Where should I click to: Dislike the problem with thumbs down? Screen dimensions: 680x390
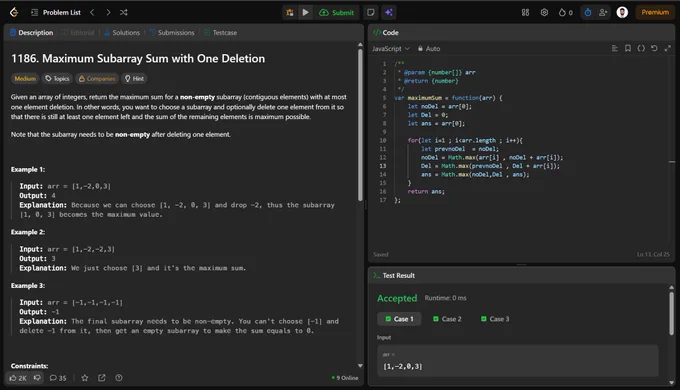point(37,378)
